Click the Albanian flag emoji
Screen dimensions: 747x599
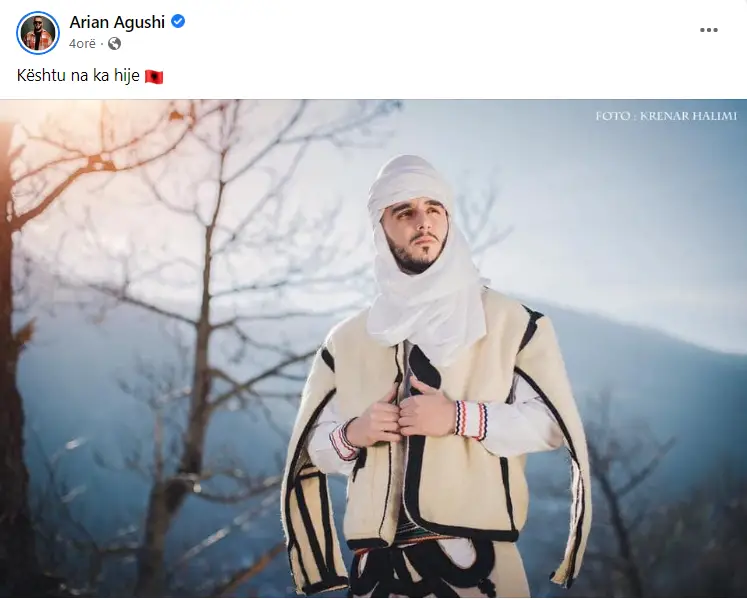click(x=154, y=76)
